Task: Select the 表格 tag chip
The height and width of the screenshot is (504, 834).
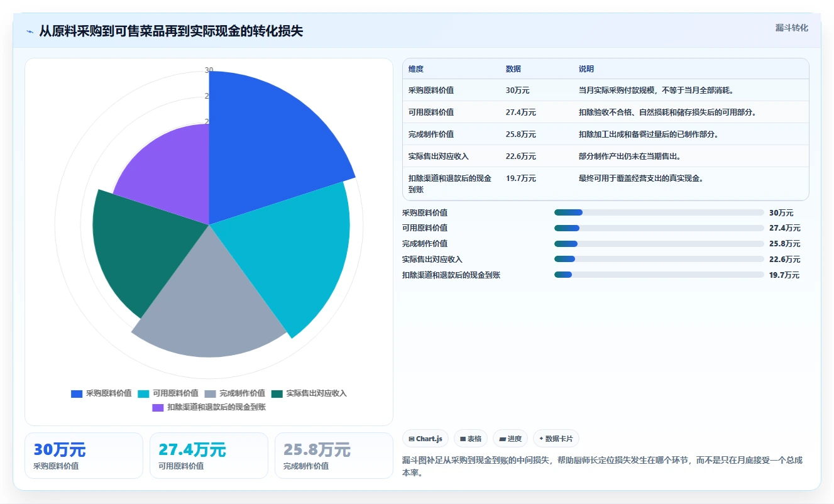Action: [x=471, y=439]
